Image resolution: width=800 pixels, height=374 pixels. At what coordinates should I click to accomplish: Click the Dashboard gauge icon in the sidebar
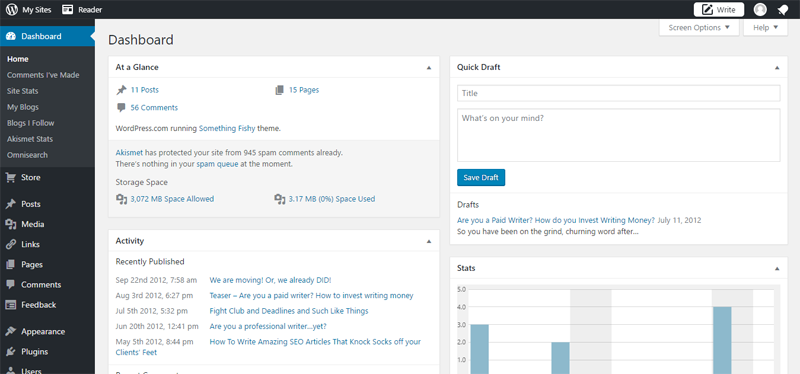(x=11, y=36)
